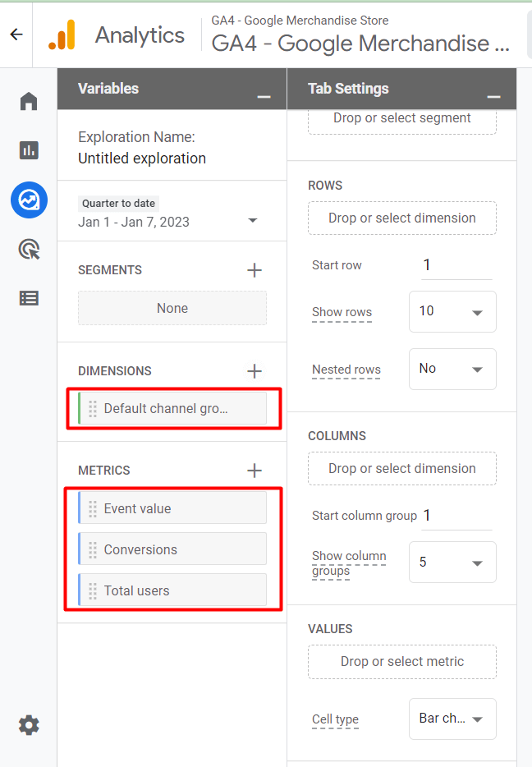Screen dimensions: 532x767
Task: Add a new segment with plus icon
Action: click(x=255, y=270)
